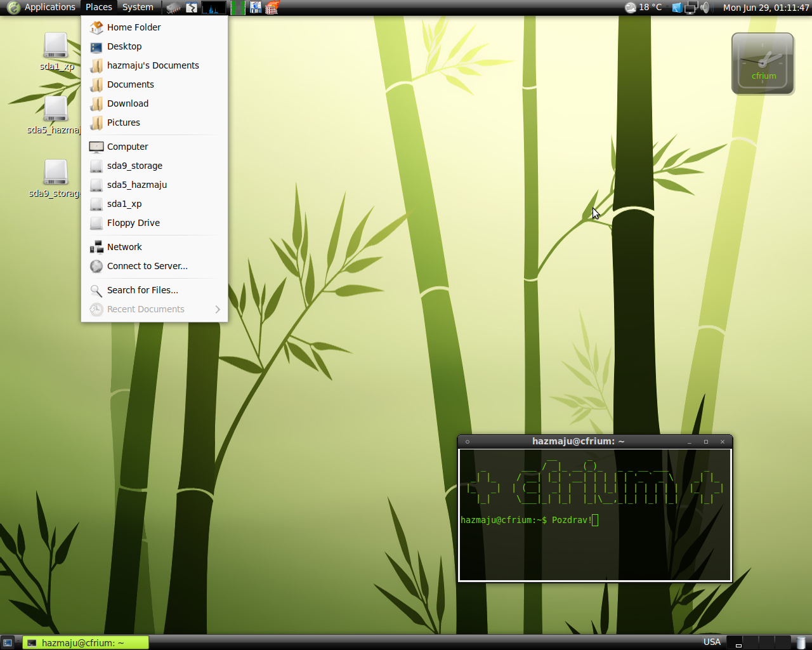The image size is (812, 650).
Task: Click the Floppy Drive icon in the menu
Action: [x=96, y=223]
